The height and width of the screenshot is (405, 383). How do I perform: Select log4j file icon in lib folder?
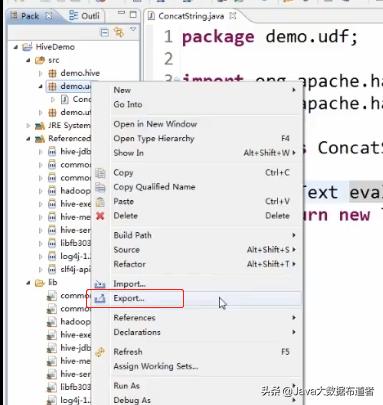(x=52, y=400)
